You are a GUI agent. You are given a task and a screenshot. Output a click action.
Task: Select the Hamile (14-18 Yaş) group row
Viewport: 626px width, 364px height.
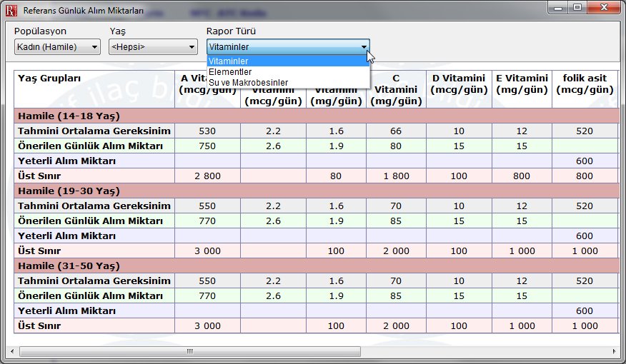tap(314, 116)
